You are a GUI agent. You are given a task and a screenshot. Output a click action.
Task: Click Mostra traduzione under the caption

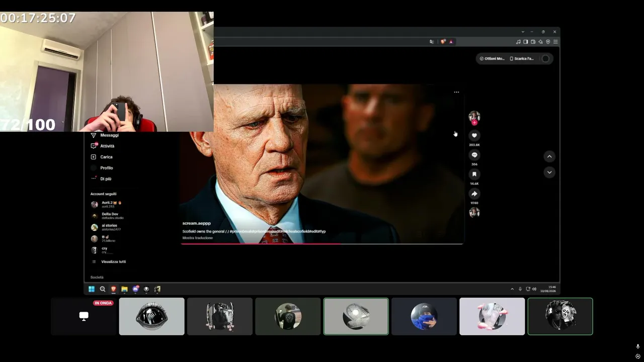point(198,238)
